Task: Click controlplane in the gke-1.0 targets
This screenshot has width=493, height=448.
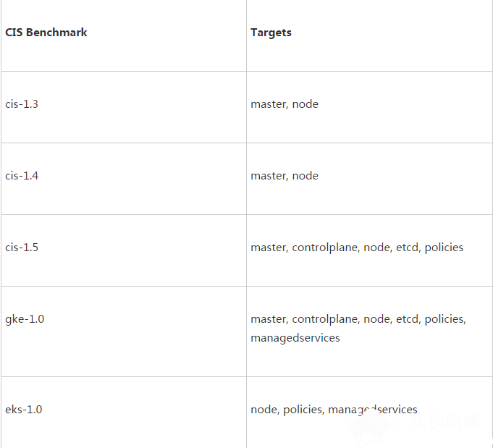Action: (326, 319)
